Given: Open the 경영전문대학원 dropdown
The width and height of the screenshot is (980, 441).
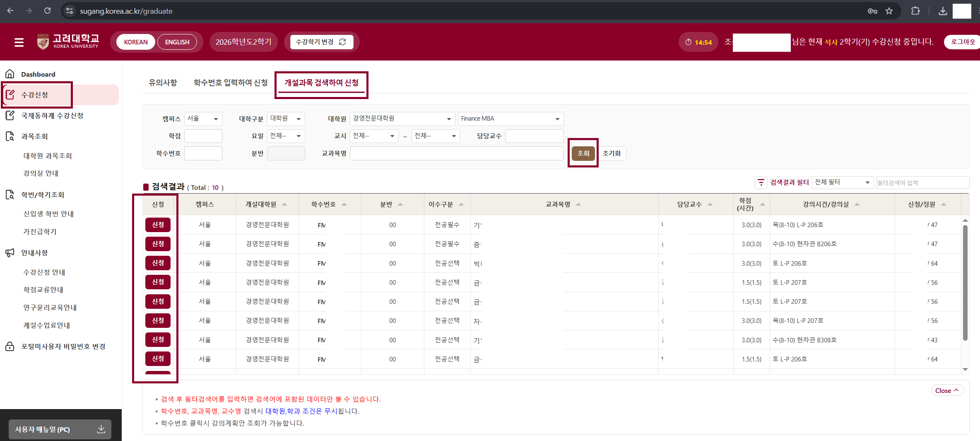Looking at the screenshot, I should (x=402, y=119).
